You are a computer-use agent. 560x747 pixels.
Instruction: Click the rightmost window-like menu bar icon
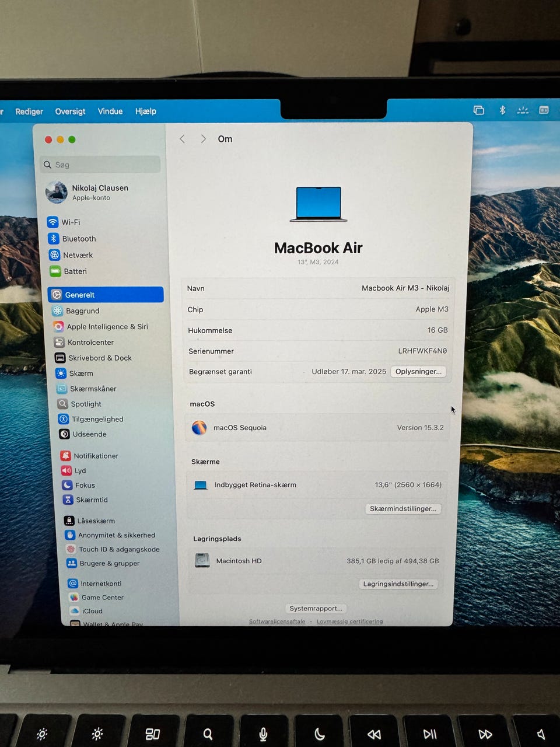(544, 110)
